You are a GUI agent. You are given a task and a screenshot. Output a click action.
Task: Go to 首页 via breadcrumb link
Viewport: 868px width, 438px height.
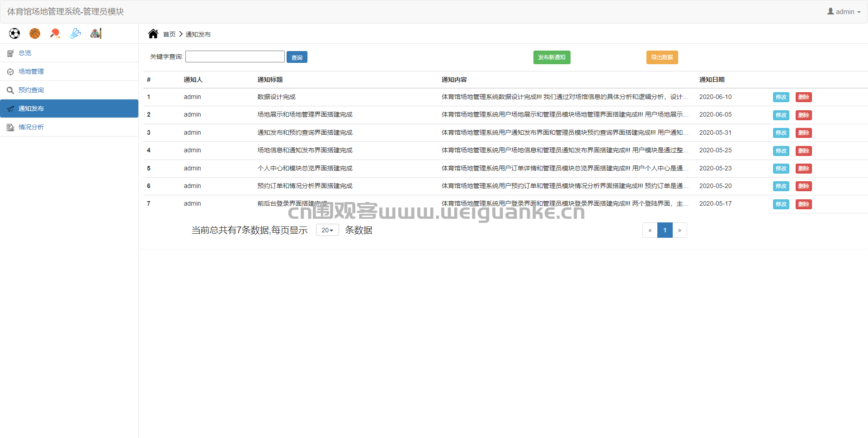(169, 34)
